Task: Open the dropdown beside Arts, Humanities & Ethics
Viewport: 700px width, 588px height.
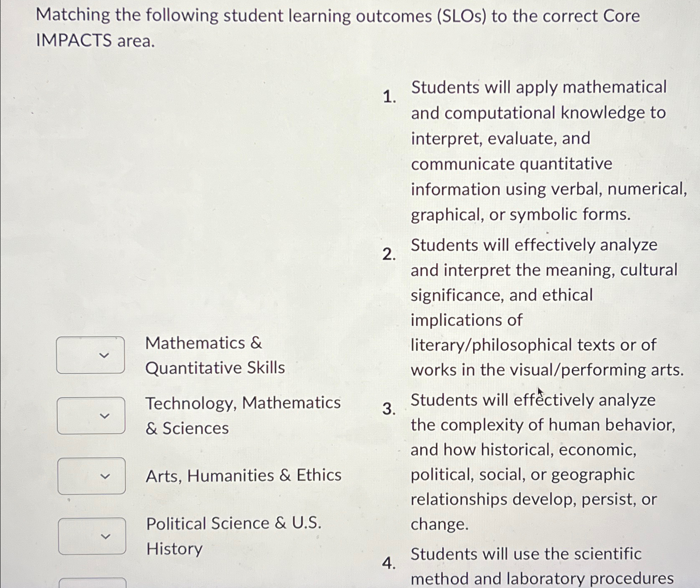Action: [x=92, y=477]
